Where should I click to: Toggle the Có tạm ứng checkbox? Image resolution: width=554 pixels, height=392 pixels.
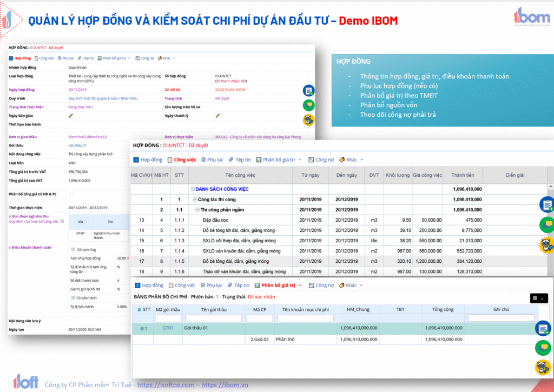74,249
